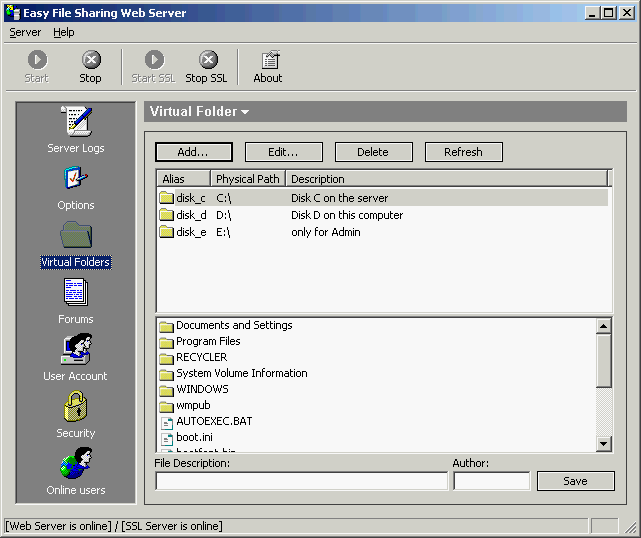Minimize the Easy File Sharing window

click(592, 13)
